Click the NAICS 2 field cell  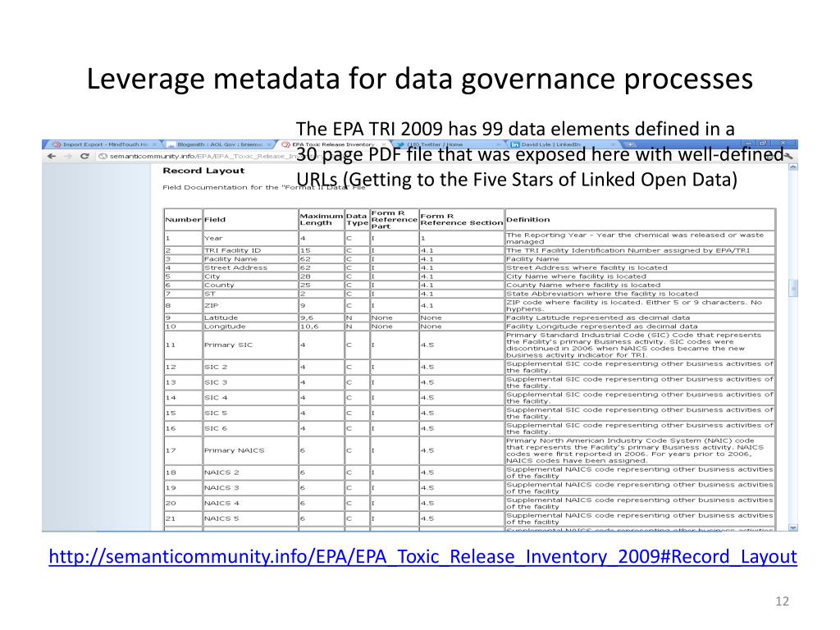(x=250, y=473)
